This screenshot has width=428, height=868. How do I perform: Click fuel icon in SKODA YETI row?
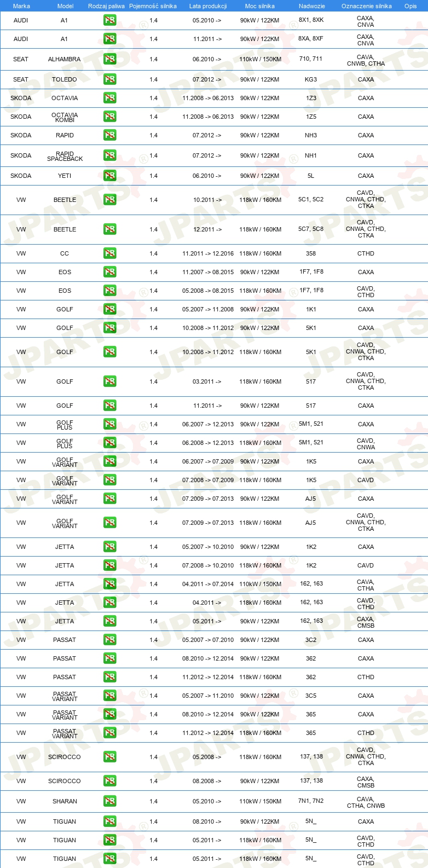pyautogui.click(x=109, y=176)
